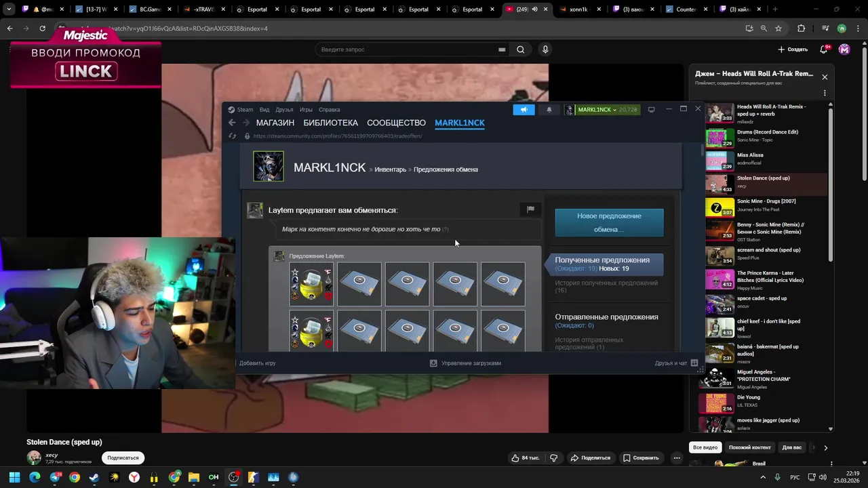Go back with Steam's back arrow
Screen dimensions: 868x488
pos(232,123)
